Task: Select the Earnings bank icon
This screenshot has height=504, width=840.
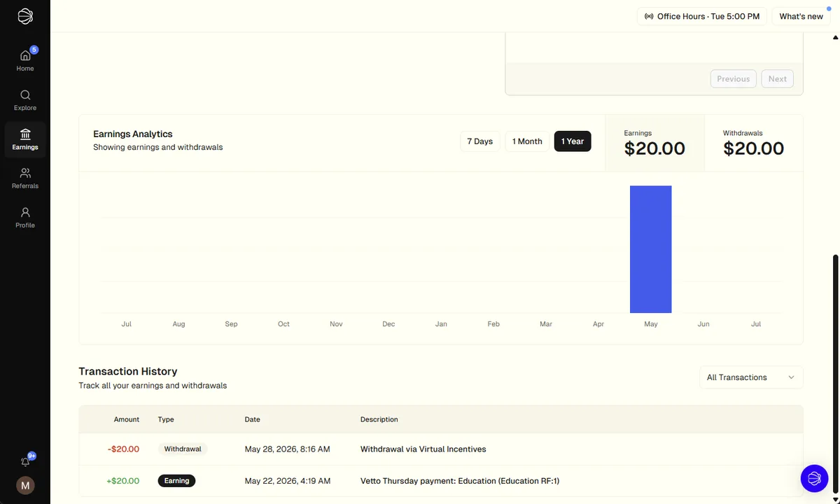Action: (25, 134)
